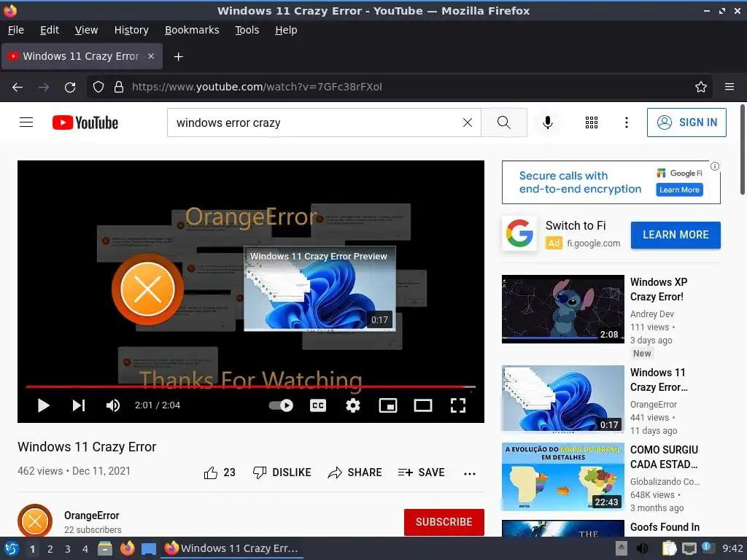The image size is (747, 560).
Task: Toggle closed captions (CC)
Action: click(x=318, y=405)
